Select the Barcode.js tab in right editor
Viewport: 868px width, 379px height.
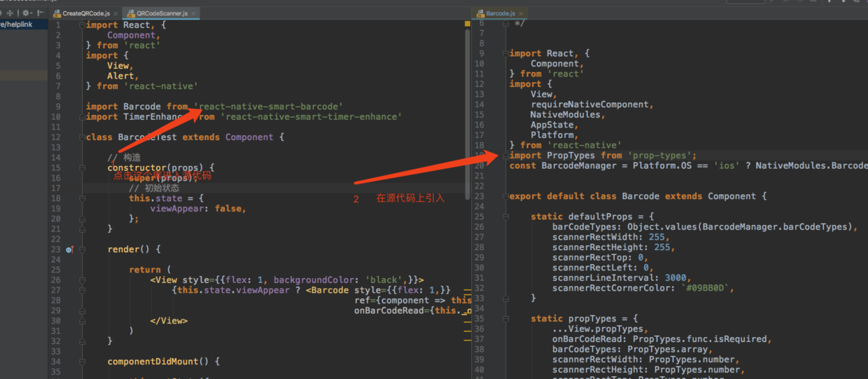[500, 13]
